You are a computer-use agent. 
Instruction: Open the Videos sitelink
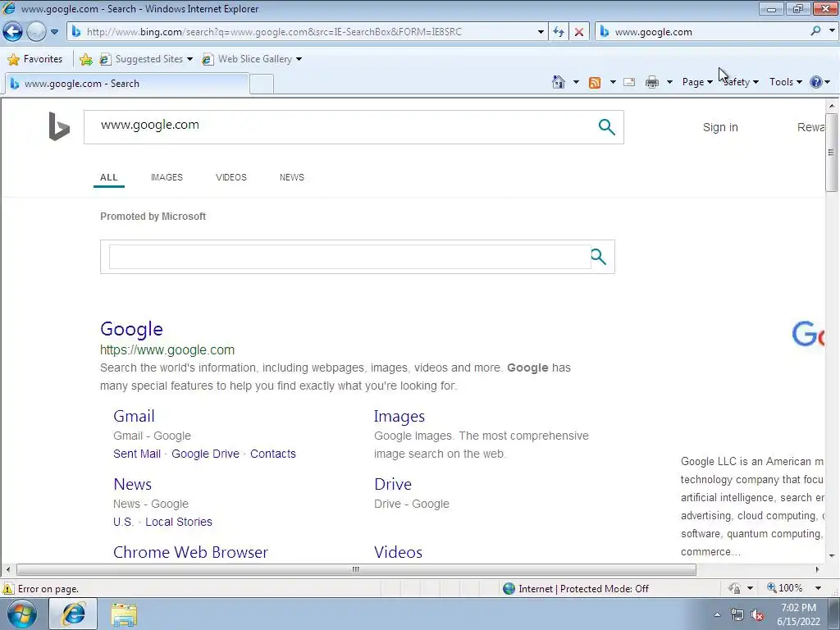(x=398, y=552)
